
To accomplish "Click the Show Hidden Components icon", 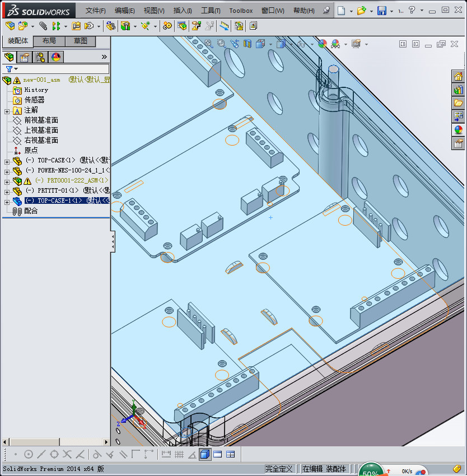I will (x=111, y=26).
